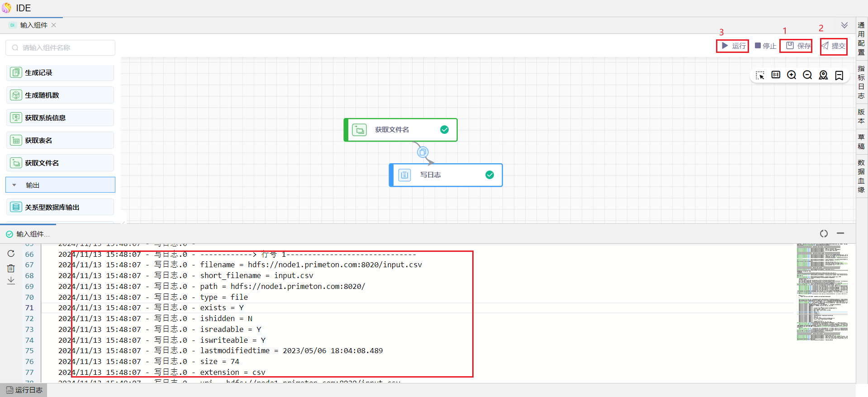Run the flow with 运行
Image resolution: width=868 pixels, height=397 pixels.
[x=733, y=46]
